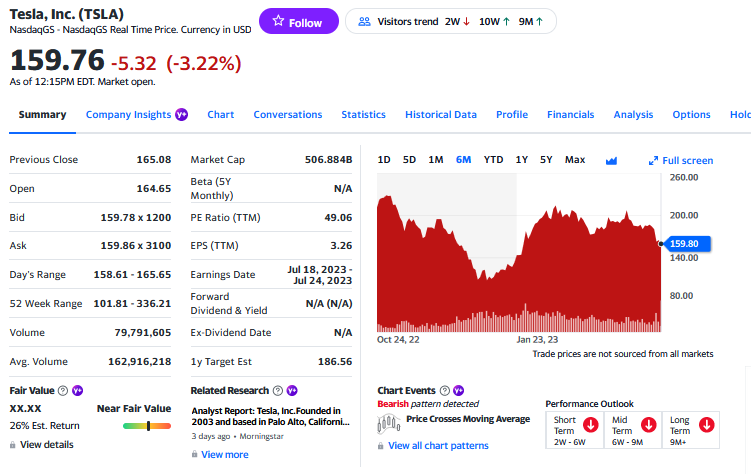Set chart range to Max
The height and width of the screenshot is (474, 751).
575,160
